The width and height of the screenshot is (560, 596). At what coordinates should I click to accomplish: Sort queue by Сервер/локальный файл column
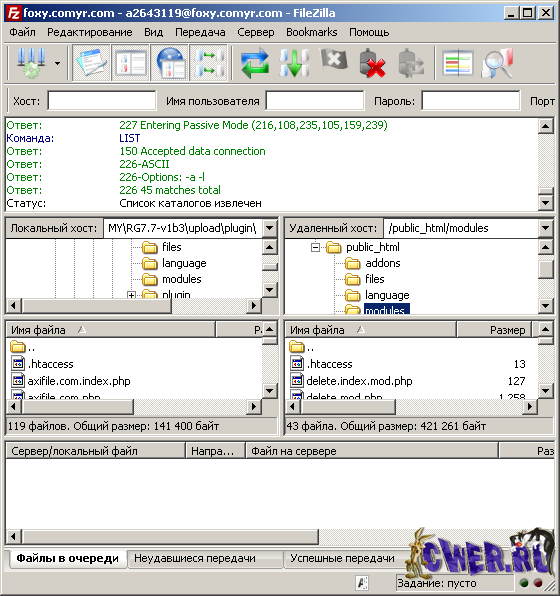tap(96, 451)
